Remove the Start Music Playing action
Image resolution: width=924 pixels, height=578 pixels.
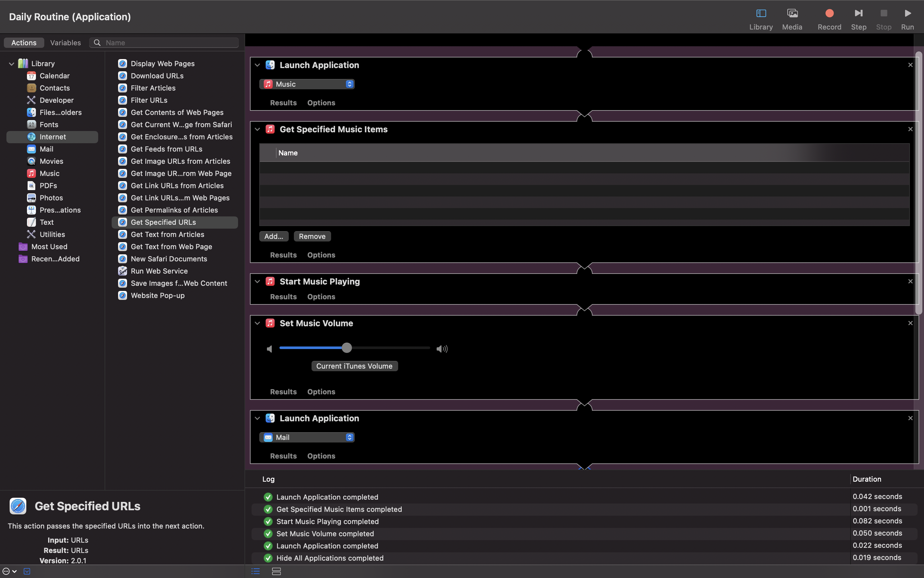(910, 282)
